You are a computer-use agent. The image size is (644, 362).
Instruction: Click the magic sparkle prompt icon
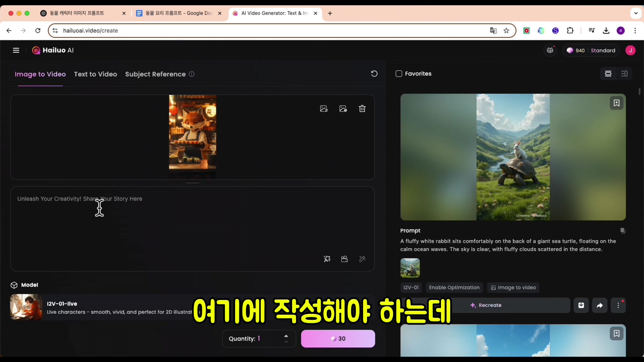(327, 259)
